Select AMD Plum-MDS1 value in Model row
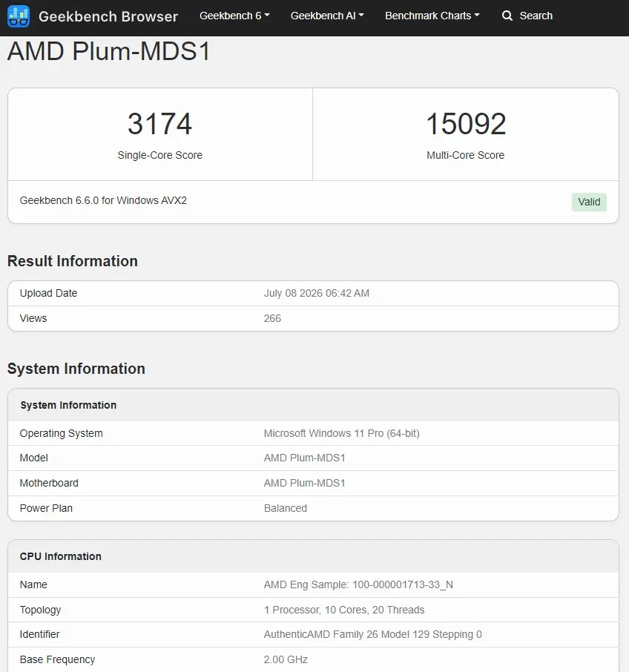The height and width of the screenshot is (672, 629). pyautogui.click(x=304, y=458)
